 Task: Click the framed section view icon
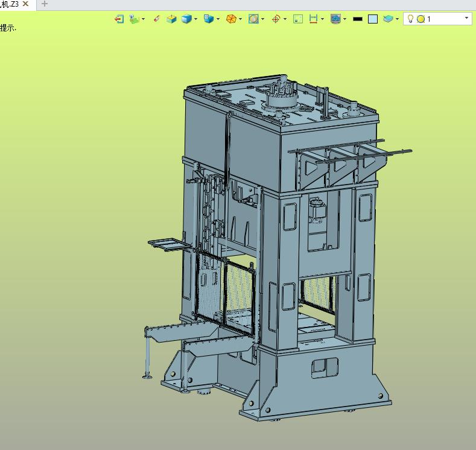pos(253,19)
